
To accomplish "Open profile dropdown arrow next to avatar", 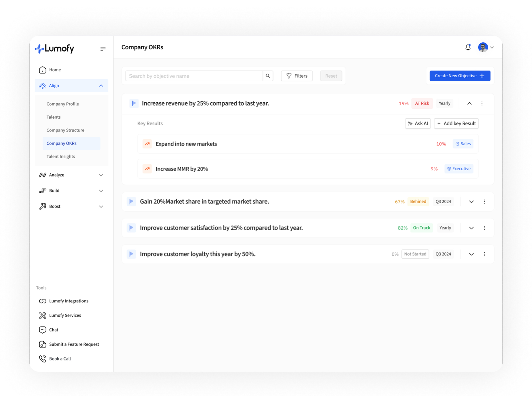I will pos(492,48).
